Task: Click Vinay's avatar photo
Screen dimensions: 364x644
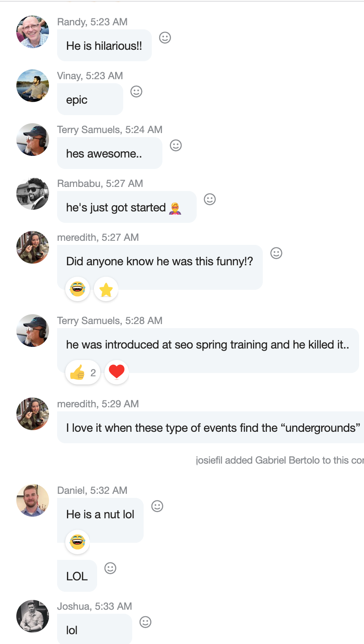Action: [33, 86]
